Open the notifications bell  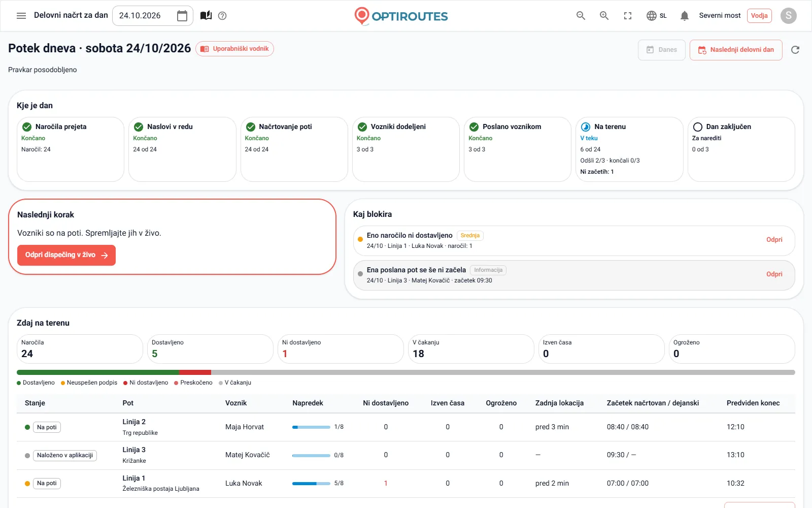tap(685, 16)
